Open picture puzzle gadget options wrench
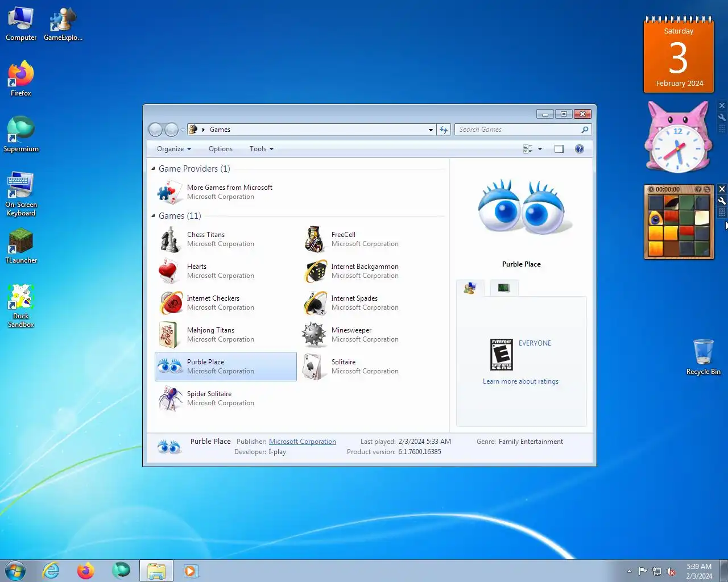The width and height of the screenshot is (728, 582). [722, 201]
